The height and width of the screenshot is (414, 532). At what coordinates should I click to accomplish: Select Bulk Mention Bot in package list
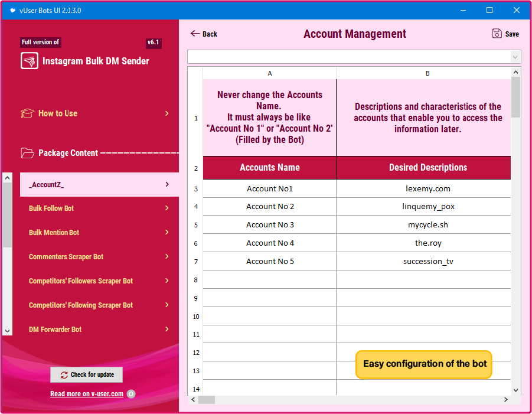click(x=99, y=233)
